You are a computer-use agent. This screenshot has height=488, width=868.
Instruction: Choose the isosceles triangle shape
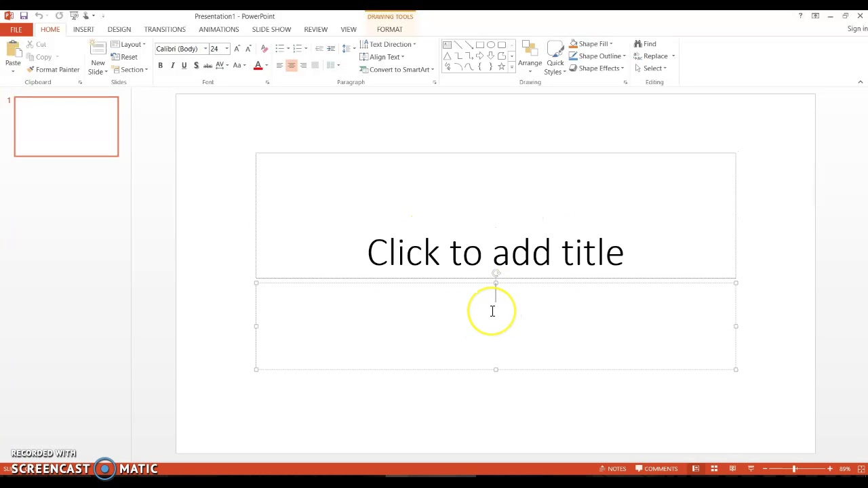[447, 56]
